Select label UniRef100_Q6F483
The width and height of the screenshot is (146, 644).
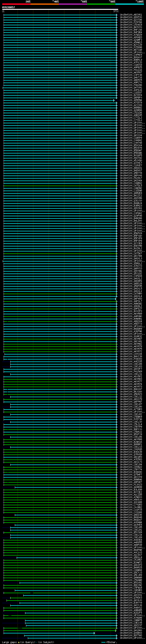click(x=131, y=299)
